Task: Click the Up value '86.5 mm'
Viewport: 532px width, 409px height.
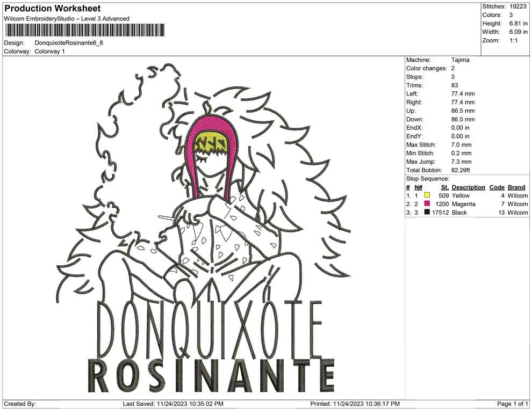Action: (463, 111)
